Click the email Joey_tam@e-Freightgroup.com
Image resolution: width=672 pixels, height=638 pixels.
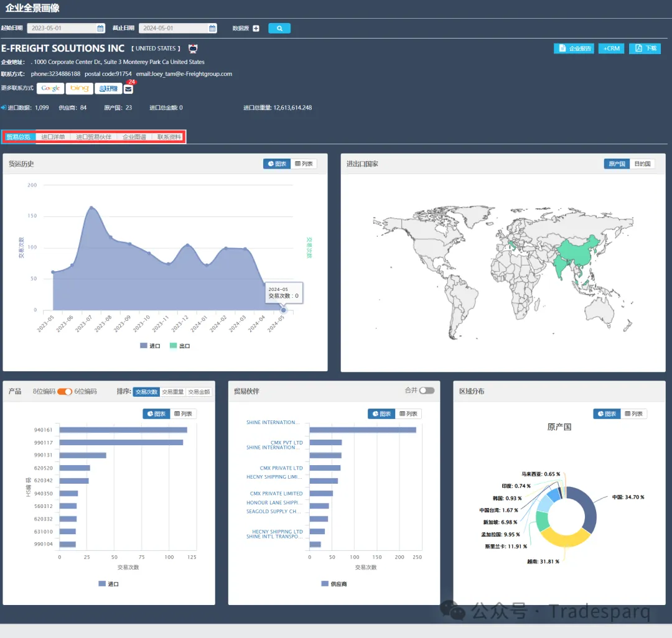click(184, 73)
